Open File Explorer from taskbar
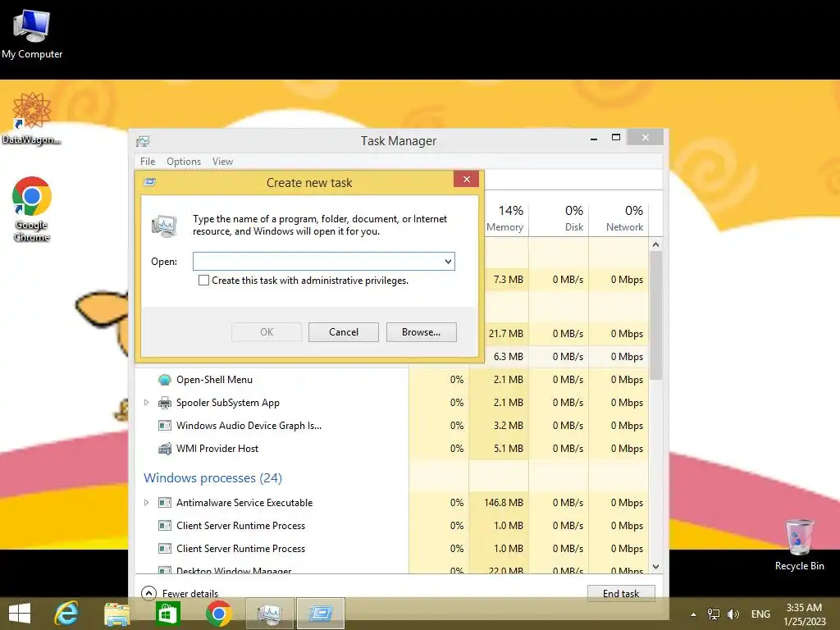Viewport: 840px width, 630px height. [116, 614]
